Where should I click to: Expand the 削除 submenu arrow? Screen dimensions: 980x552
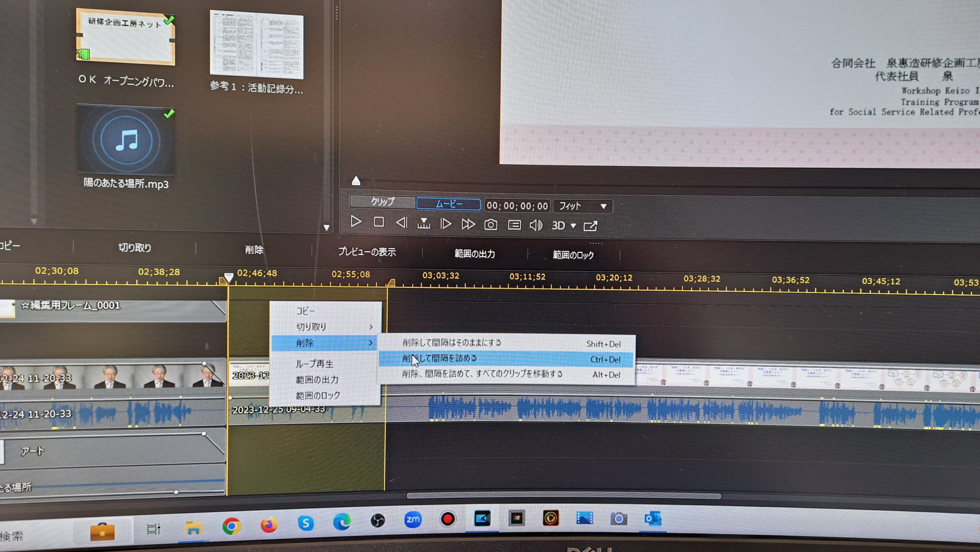coord(370,343)
